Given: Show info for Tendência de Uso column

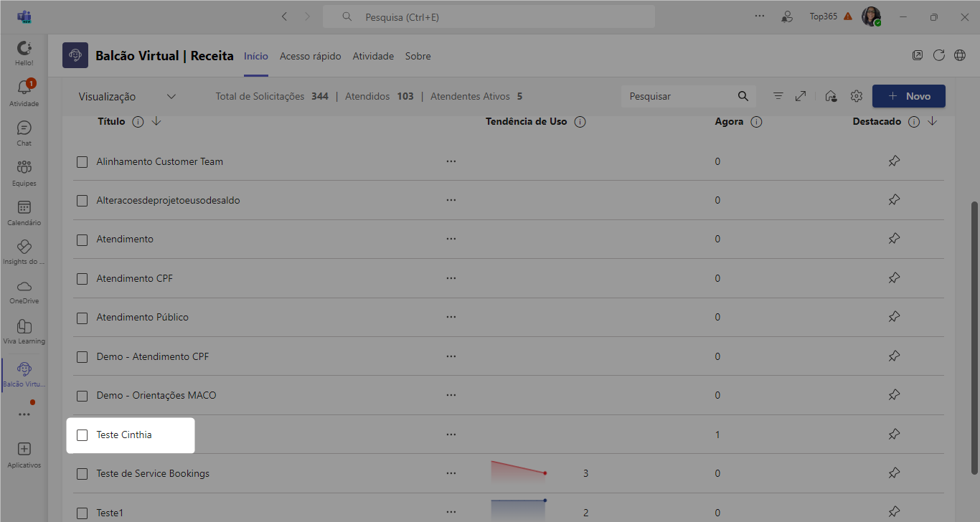Looking at the screenshot, I should click(x=580, y=122).
